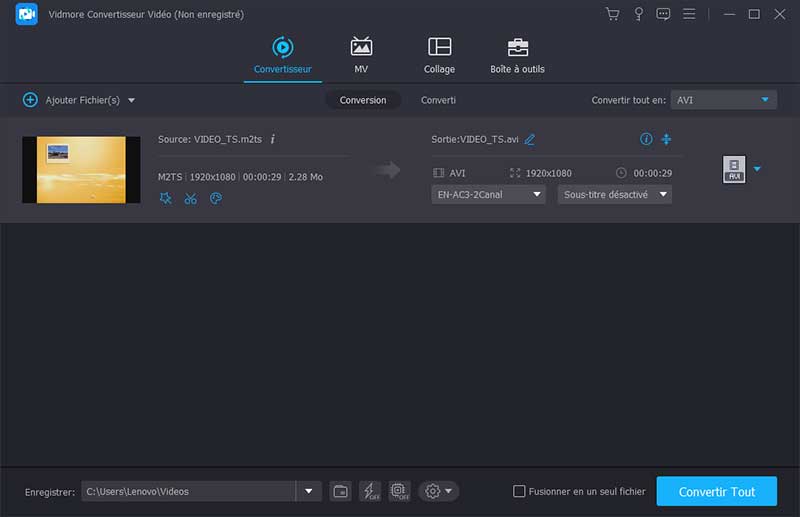The image size is (800, 517).
Task: Switch to the MV tab
Action: point(361,55)
